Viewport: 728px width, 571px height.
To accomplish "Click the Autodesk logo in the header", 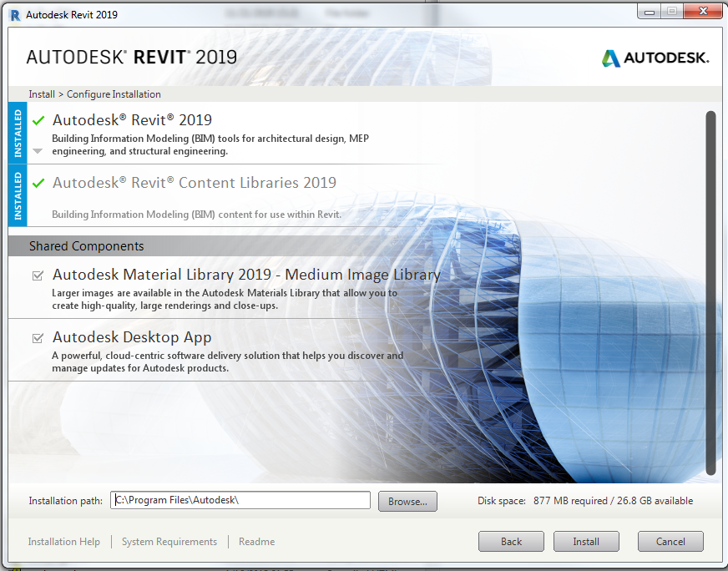I will [655, 58].
